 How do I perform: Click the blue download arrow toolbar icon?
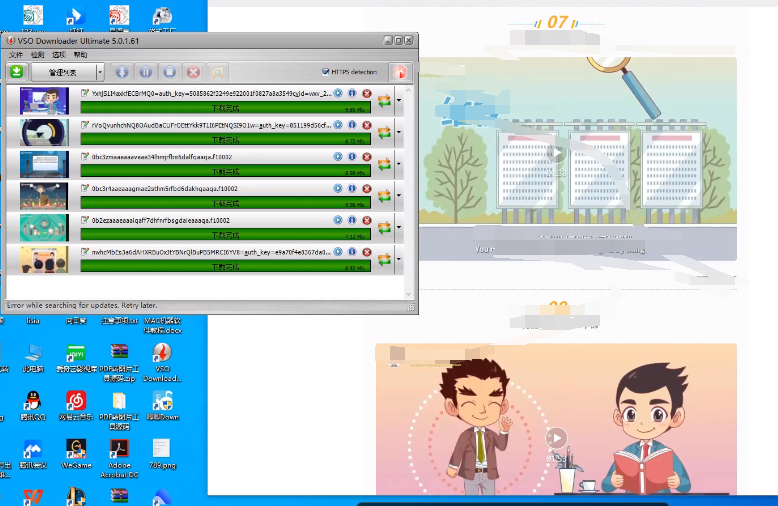(122, 72)
